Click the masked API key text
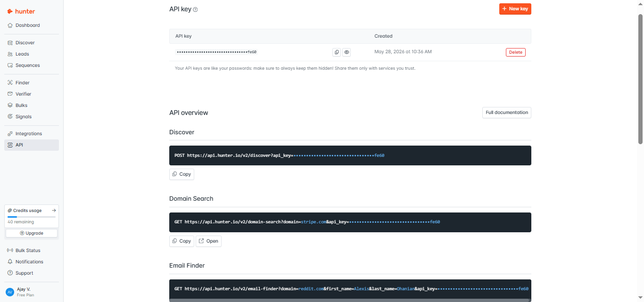Image resolution: width=644 pixels, height=302 pixels. tap(216, 52)
